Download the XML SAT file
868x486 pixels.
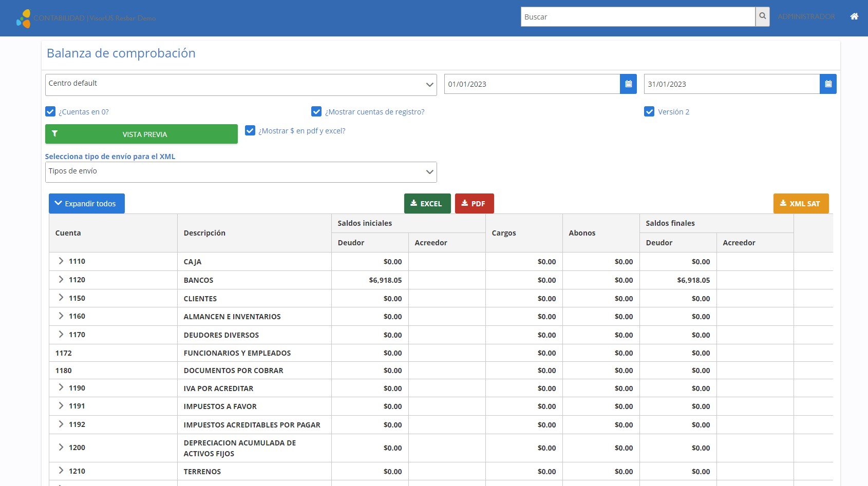coord(801,204)
